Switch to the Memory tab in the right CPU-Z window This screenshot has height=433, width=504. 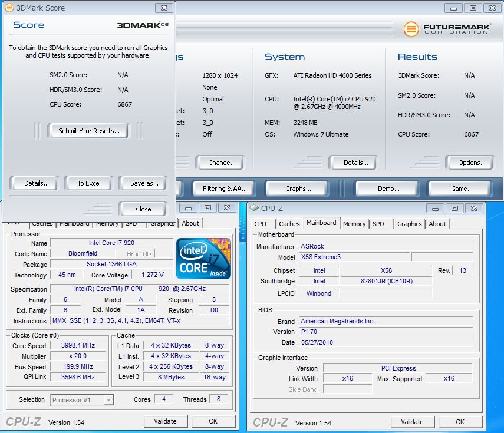pyautogui.click(x=354, y=224)
